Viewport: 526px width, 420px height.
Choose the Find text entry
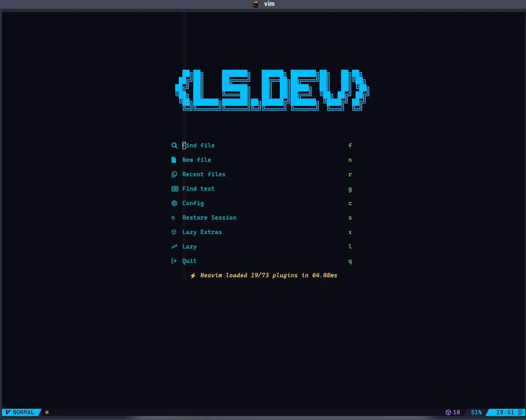coord(261,189)
